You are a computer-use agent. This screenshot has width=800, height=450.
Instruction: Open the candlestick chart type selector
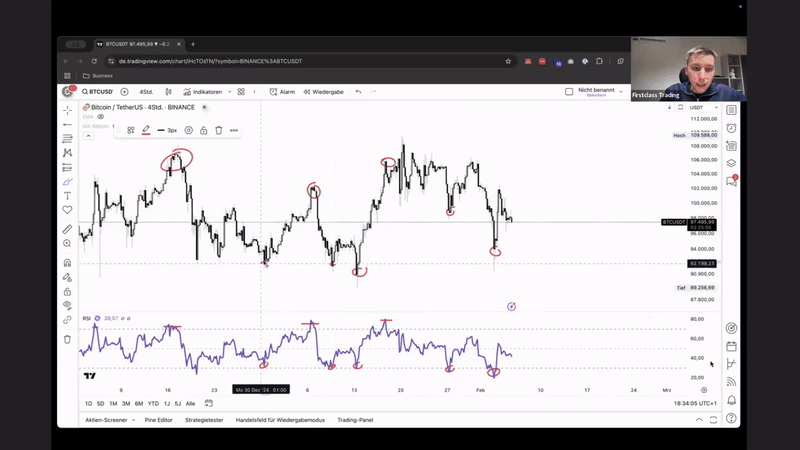pyautogui.click(x=168, y=92)
